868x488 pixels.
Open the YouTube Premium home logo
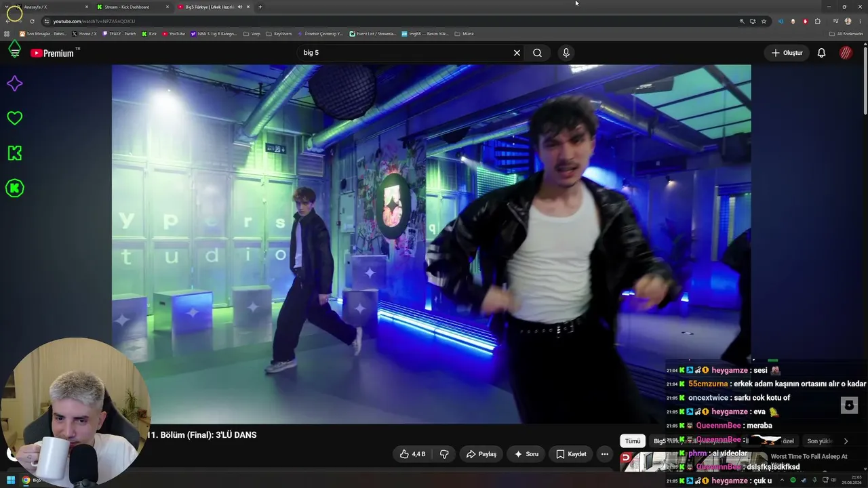pyautogui.click(x=52, y=53)
